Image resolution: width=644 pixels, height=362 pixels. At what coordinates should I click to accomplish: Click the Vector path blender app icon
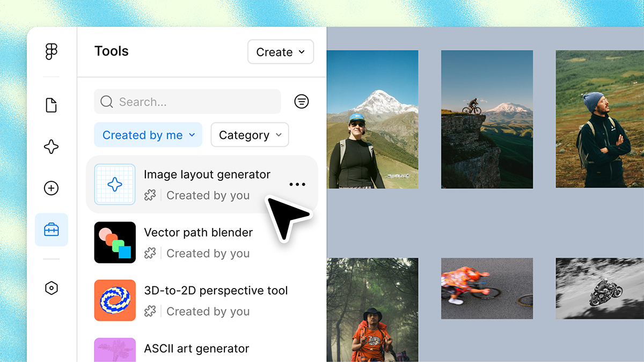tap(115, 242)
